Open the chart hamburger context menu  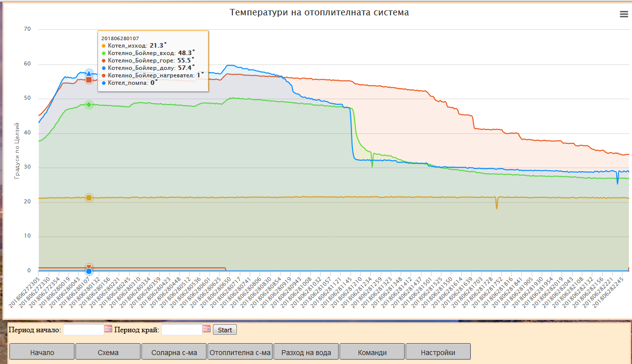click(x=624, y=14)
